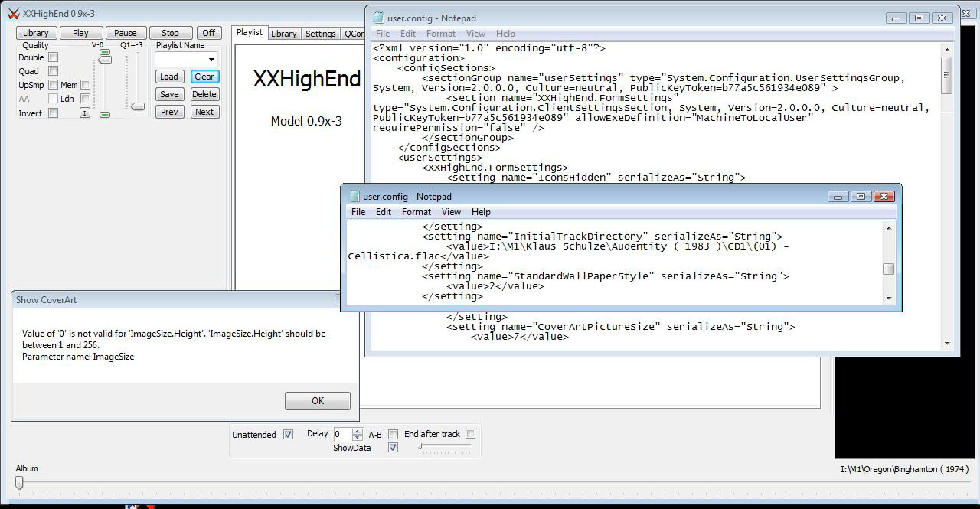Click the Play button
The image size is (980, 509).
point(80,33)
